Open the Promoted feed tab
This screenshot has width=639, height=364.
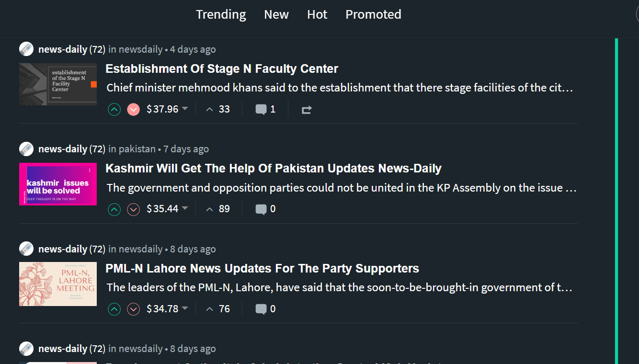coord(373,14)
